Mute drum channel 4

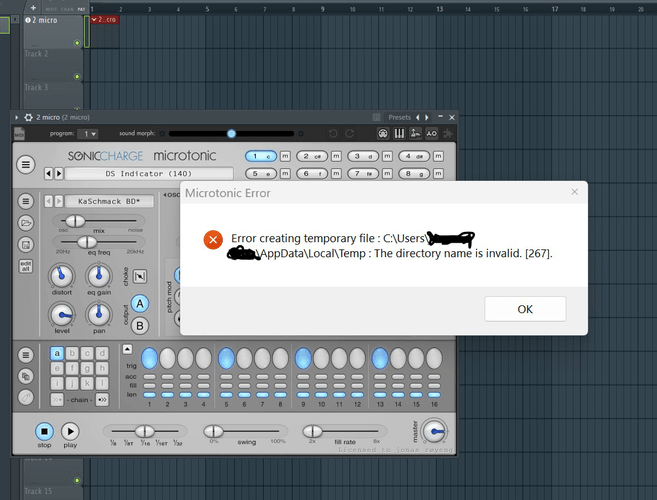click(x=438, y=156)
